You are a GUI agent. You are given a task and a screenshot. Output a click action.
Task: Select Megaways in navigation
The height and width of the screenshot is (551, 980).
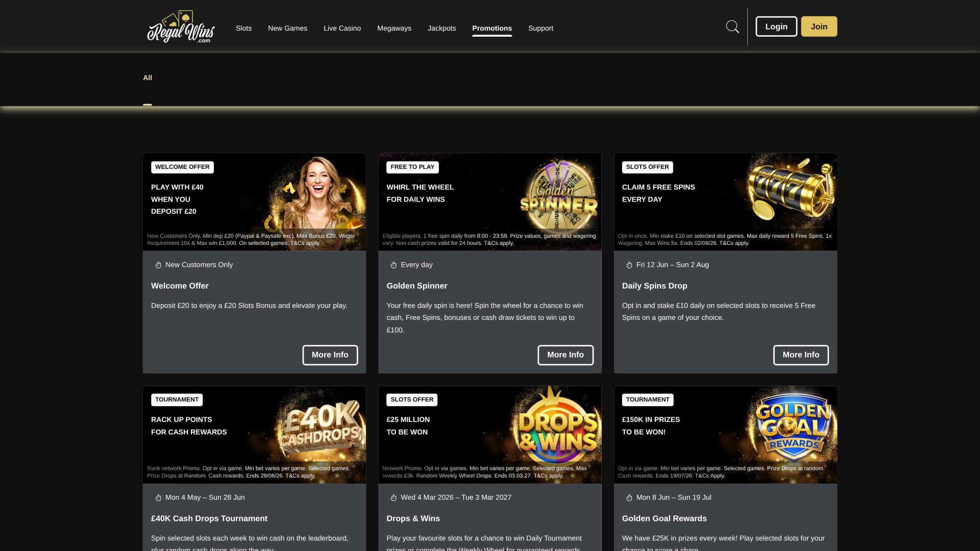point(394,28)
